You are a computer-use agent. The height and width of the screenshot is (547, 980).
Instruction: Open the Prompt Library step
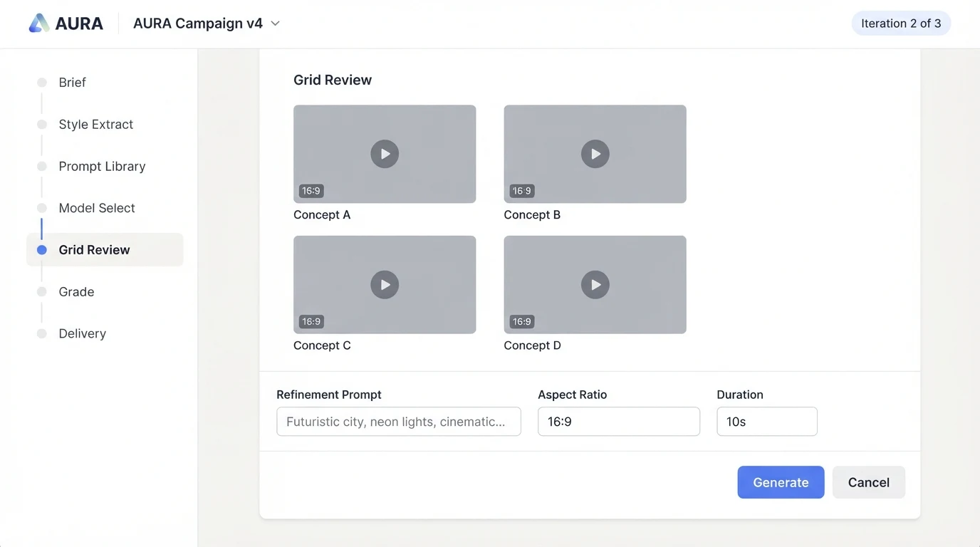102,167
